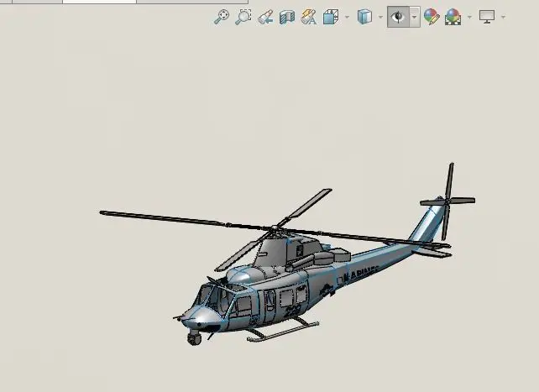Select helicopter nose camera turret

(194, 337)
